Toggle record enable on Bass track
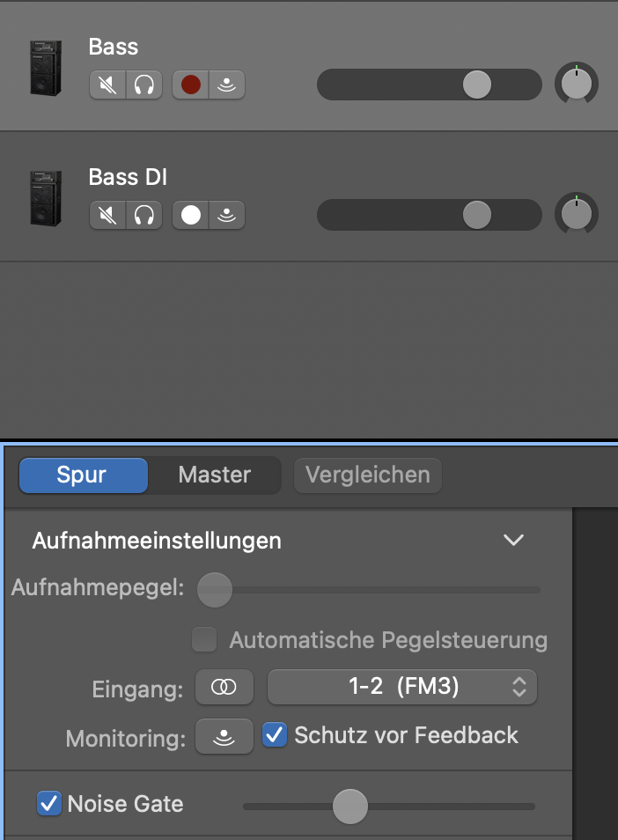The height and width of the screenshot is (840, 618). coord(190,85)
